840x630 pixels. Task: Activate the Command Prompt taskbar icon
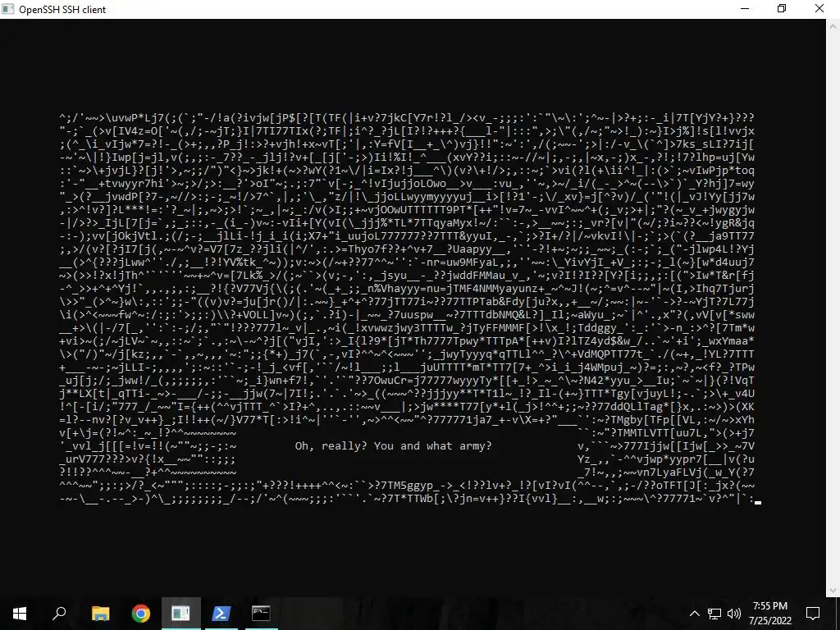pyautogui.click(x=262, y=614)
